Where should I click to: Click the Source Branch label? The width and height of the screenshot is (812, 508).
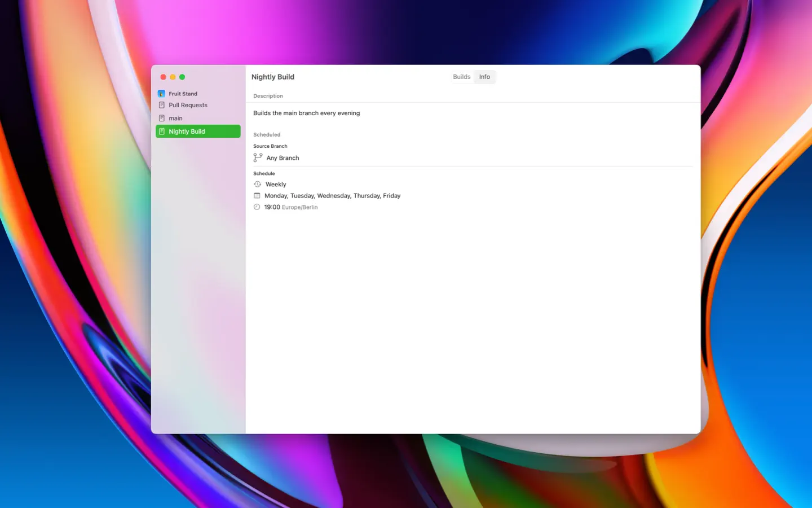(270, 146)
